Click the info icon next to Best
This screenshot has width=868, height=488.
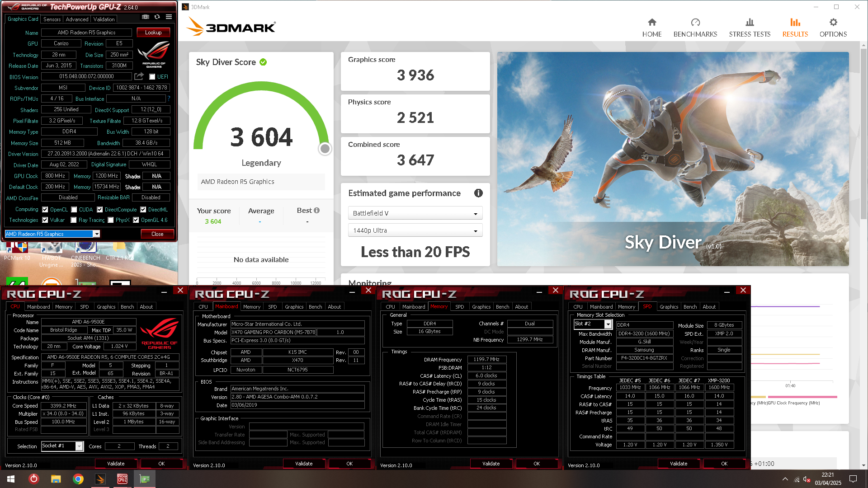(316, 210)
